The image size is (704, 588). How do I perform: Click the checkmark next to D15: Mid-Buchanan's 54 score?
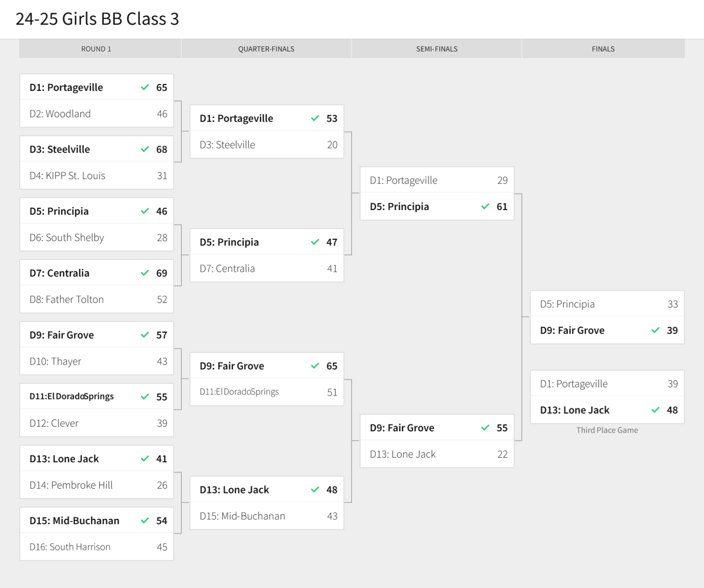coord(145,521)
